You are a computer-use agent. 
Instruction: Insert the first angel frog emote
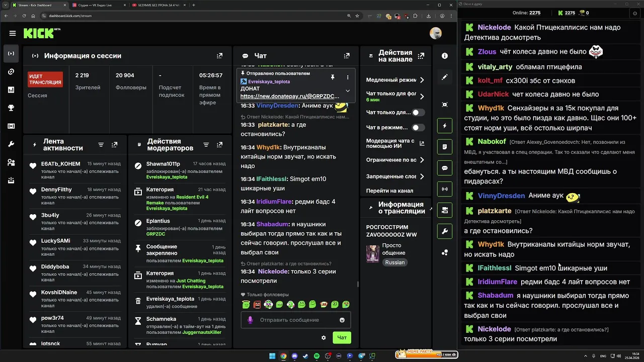tap(246, 305)
